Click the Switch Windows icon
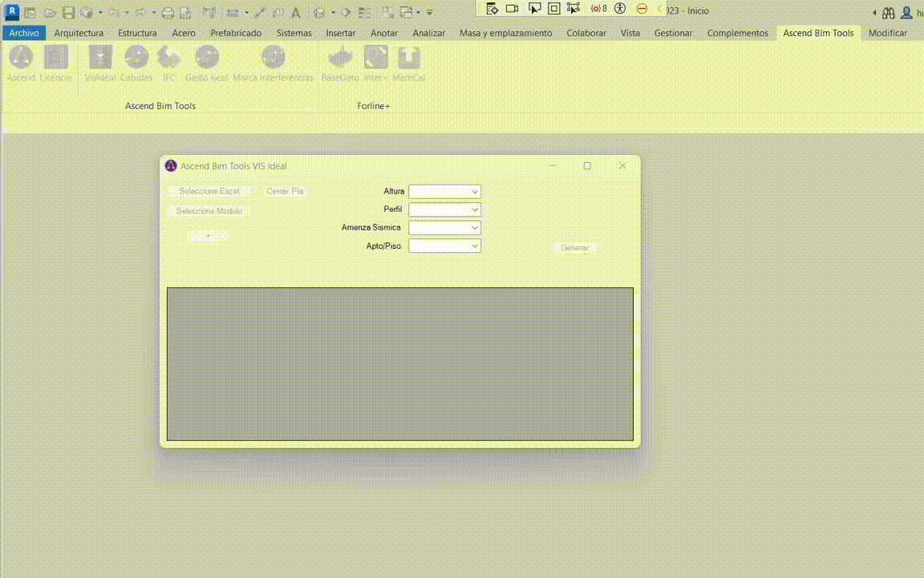This screenshot has height=578, width=924. [407, 12]
